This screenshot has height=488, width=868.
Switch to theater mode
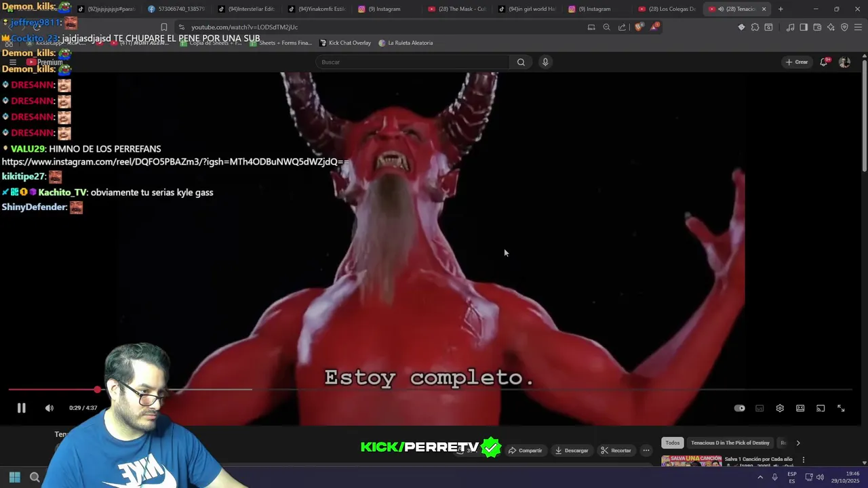800,408
